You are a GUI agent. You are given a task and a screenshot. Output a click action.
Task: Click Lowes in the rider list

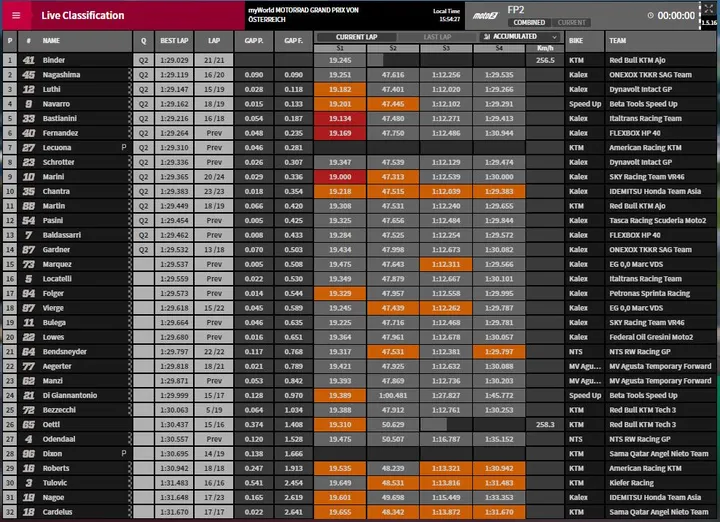[x=53, y=337]
